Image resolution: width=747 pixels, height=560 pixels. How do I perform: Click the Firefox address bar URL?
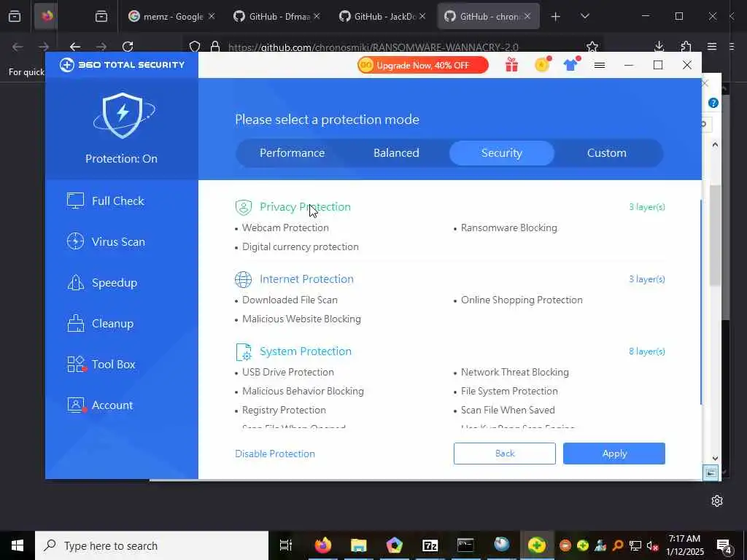[x=373, y=47]
